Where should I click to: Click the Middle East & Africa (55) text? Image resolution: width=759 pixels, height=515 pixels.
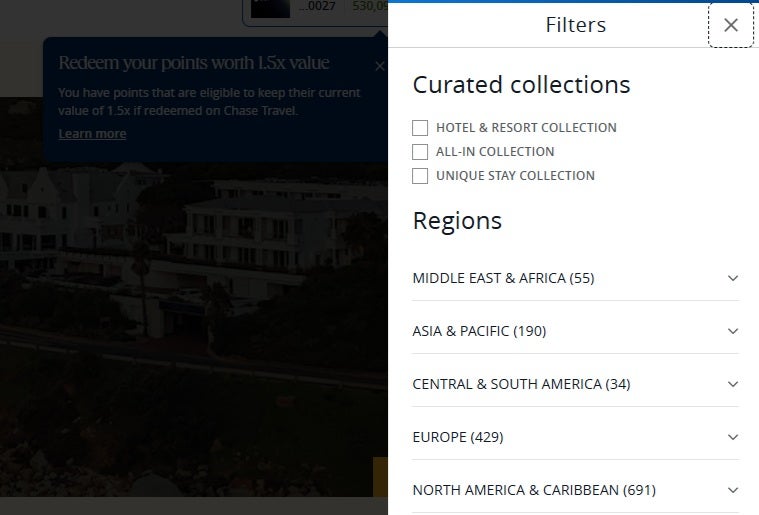(x=503, y=278)
